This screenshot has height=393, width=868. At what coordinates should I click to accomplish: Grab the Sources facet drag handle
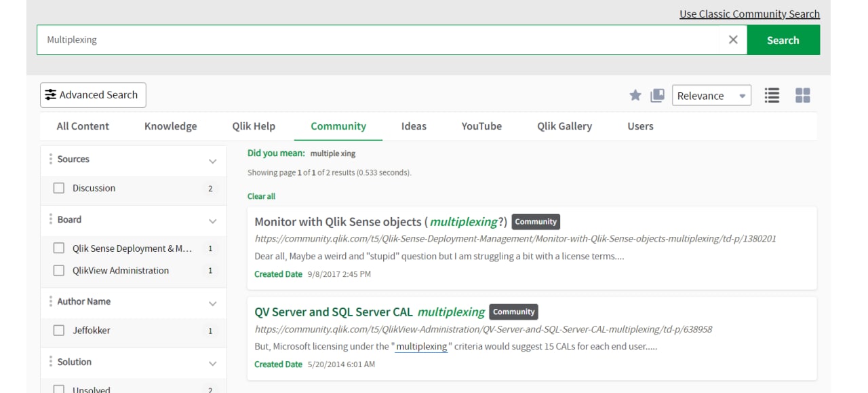coord(50,159)
